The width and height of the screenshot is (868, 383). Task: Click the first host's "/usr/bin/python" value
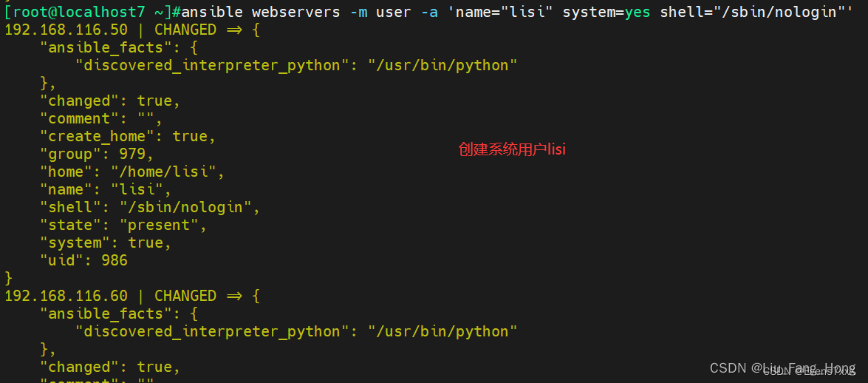coord(442,65)
